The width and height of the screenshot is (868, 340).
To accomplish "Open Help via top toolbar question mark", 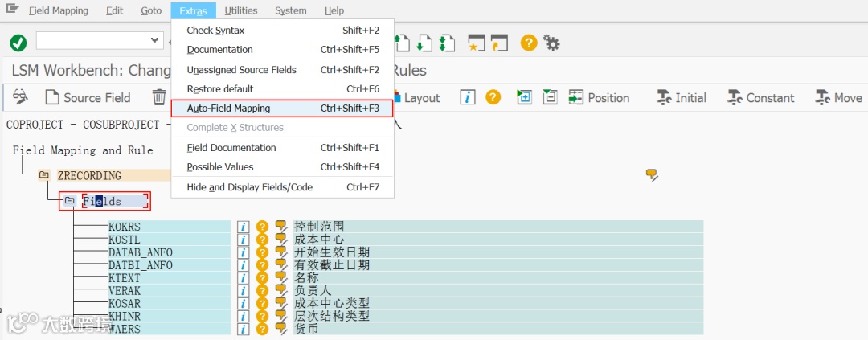I will click(529, 43).
